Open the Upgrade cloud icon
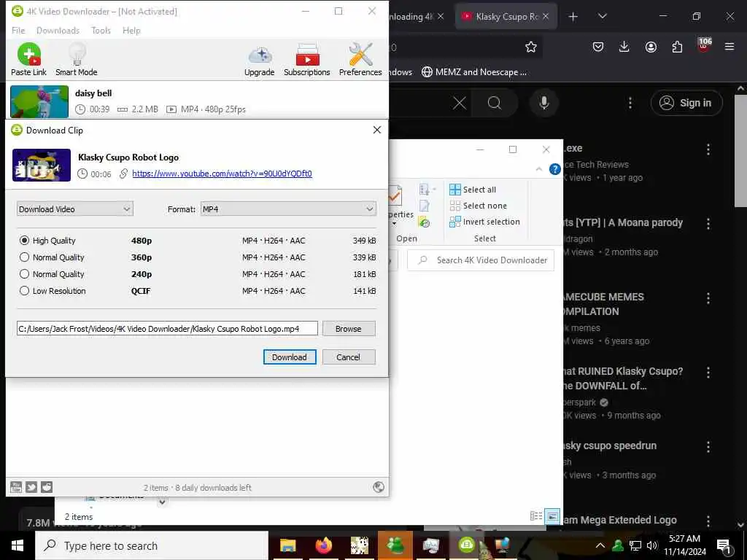 click(x=260, y=55)
